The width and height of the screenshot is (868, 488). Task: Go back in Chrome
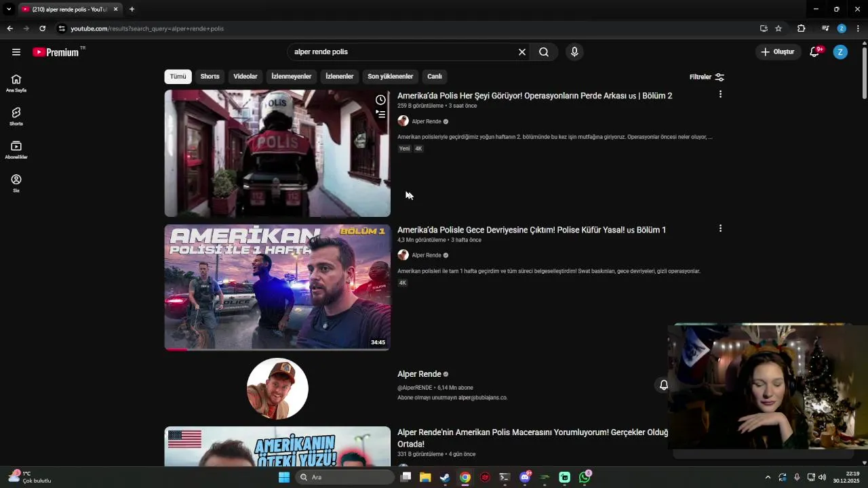9,28
